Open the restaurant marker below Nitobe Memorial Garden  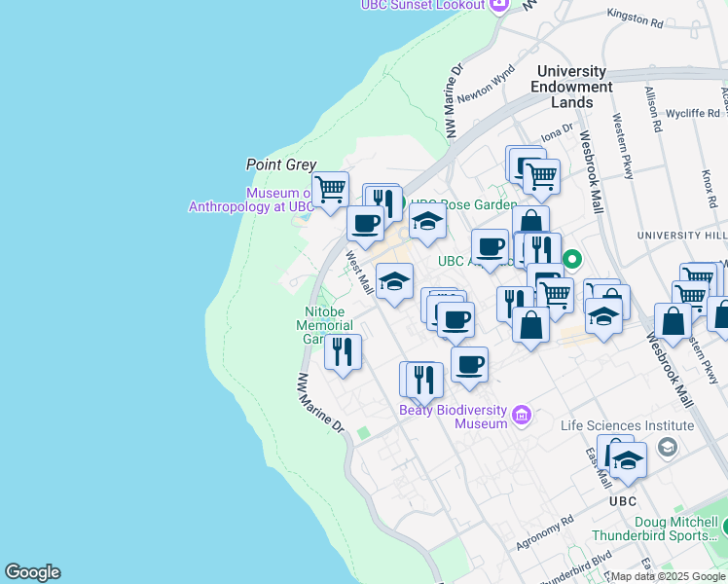343,352
